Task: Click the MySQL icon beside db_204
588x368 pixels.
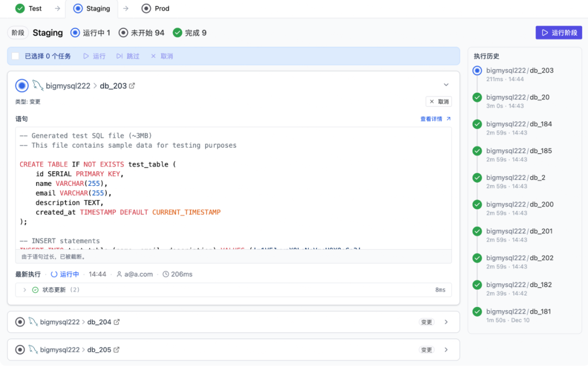Action: (33, 322)
